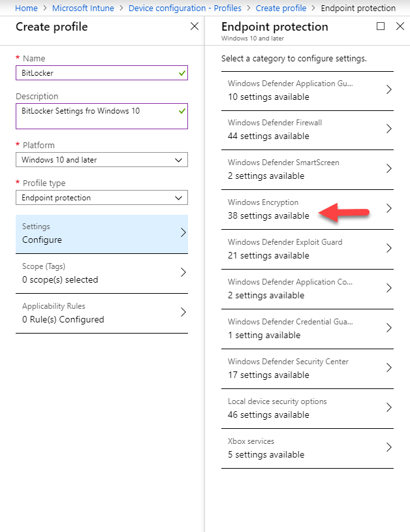Open Windows Defender Security Center category
Image resolution: width=410 pixels, height=532 pixels.
click(307, 368)
